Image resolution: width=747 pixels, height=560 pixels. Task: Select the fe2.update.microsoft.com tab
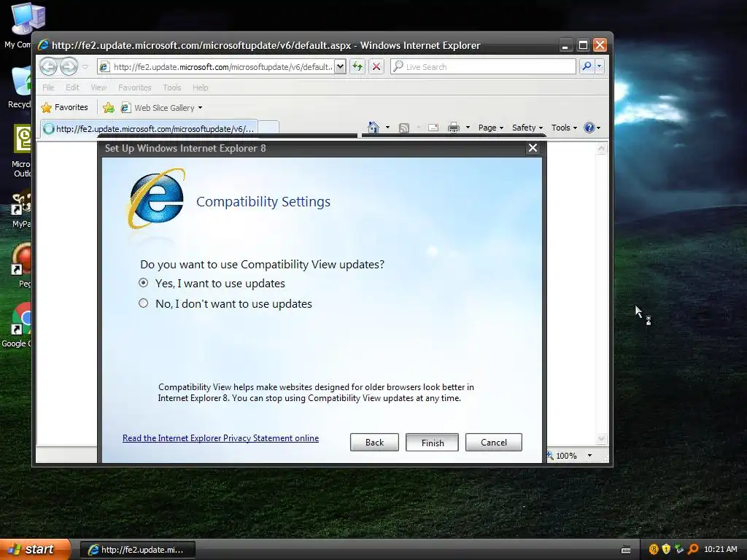[x=149, y=128]
